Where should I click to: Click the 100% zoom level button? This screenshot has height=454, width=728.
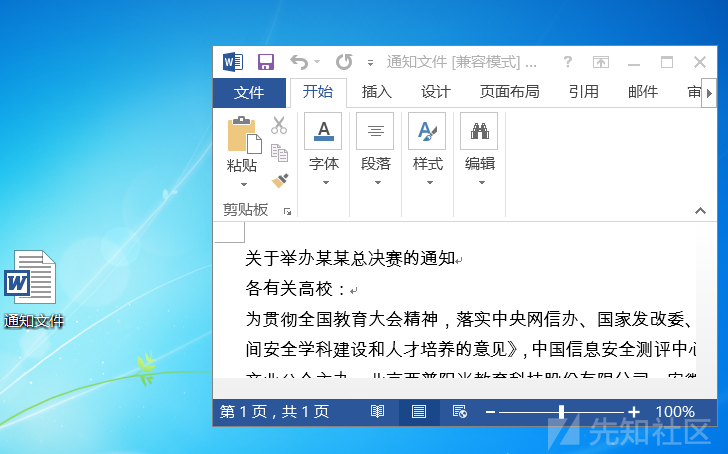tap(675, 412)
